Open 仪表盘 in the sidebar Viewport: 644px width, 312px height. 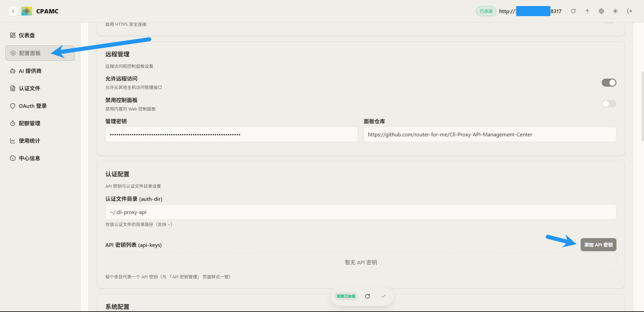(27, 35)
